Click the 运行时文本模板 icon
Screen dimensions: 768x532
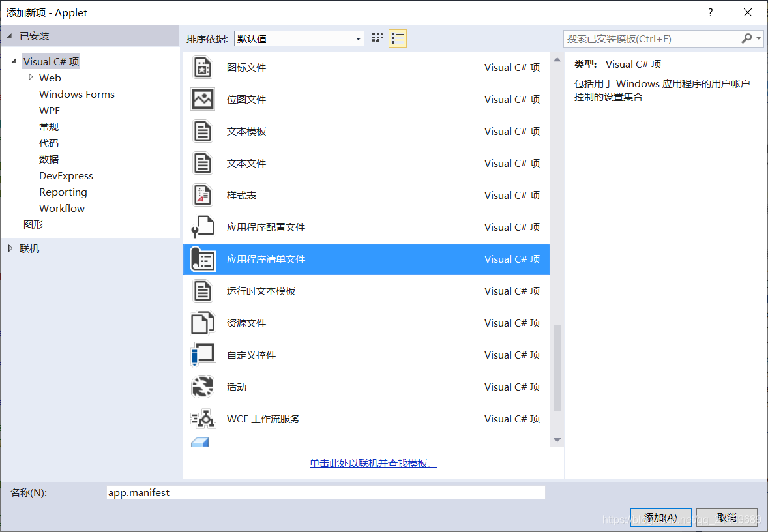click(202, 291)
